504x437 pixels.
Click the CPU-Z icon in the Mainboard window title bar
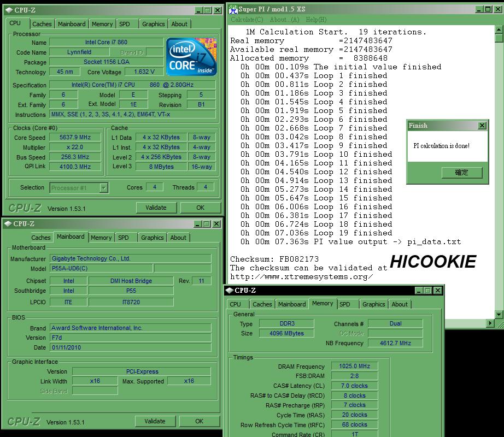click(x=8, y=223)
